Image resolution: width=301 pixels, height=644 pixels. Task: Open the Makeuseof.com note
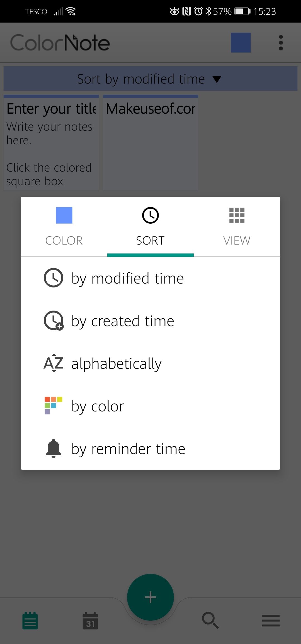151,143
